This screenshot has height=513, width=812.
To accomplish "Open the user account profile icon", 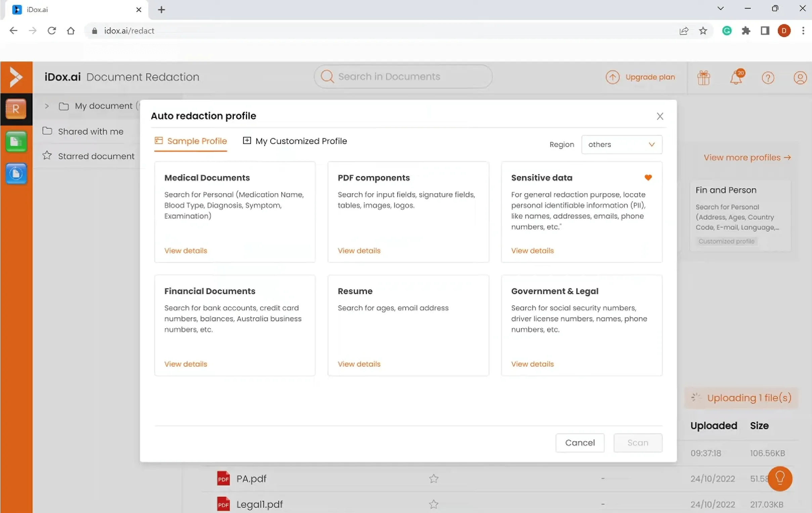I will [x=800, y=78].
